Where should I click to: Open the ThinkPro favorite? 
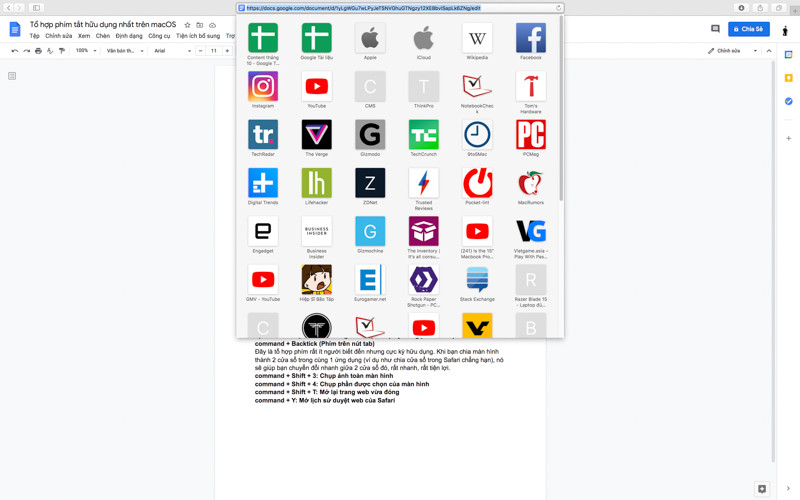pyautogui.click(x=423, y=86)
